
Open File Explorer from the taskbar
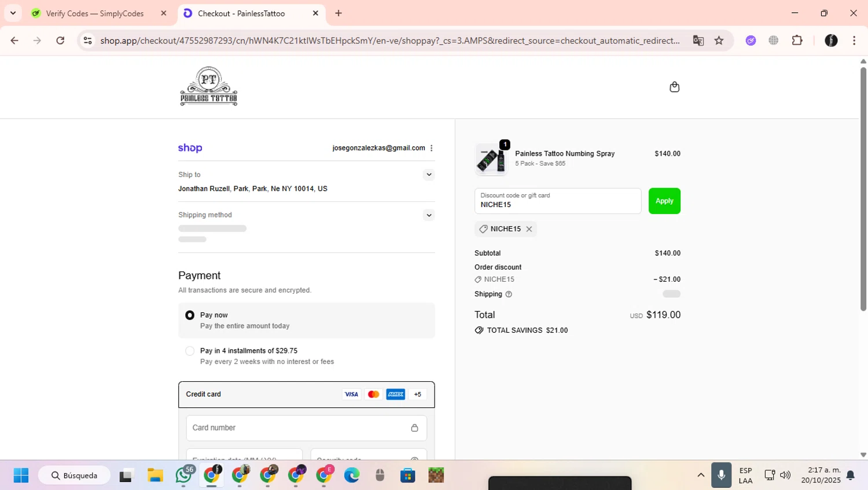155,476
